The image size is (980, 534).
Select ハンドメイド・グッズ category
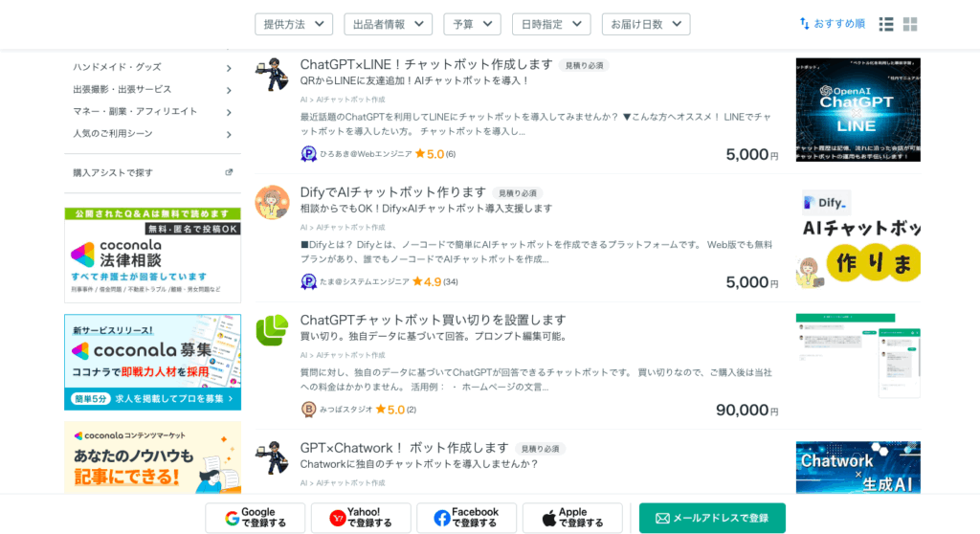pos(117,67)
